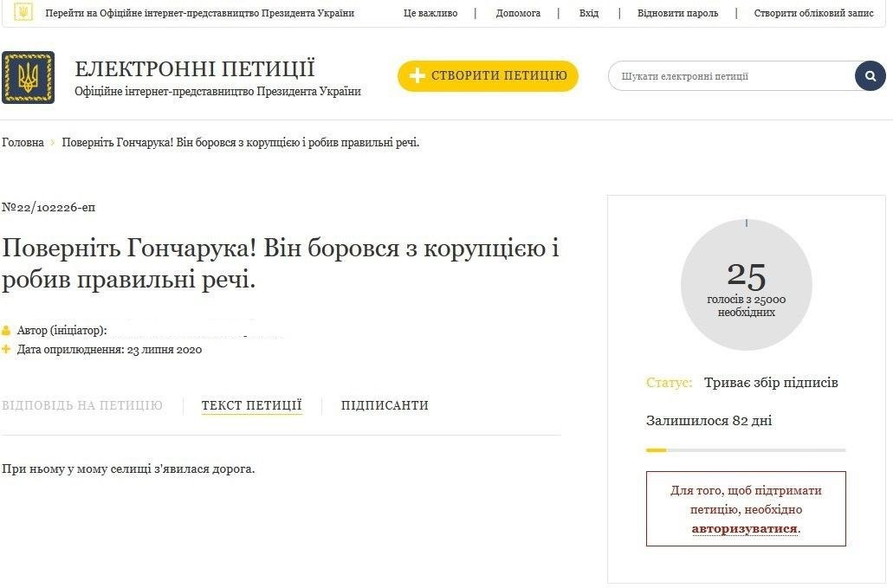
Task: Open the Допомога help link
Action: (518, 13)
